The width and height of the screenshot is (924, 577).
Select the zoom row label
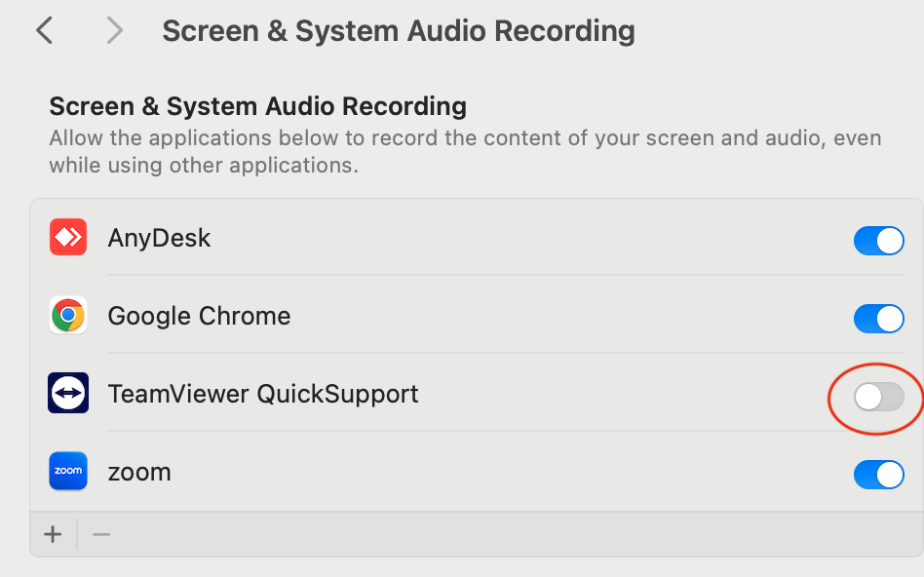pyautogui.click(x=139, y=473)
